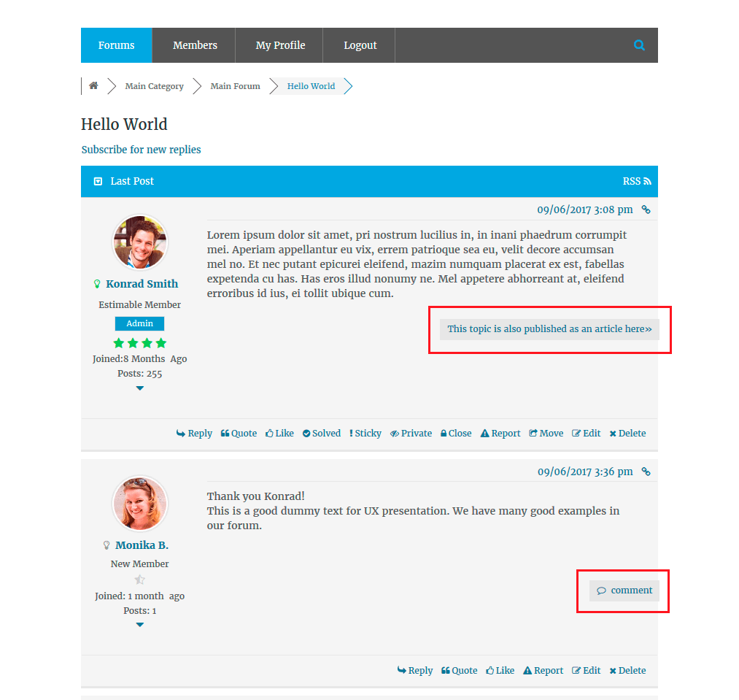
Task: Switch to the Members tab
Action: (x=193, y=45)
